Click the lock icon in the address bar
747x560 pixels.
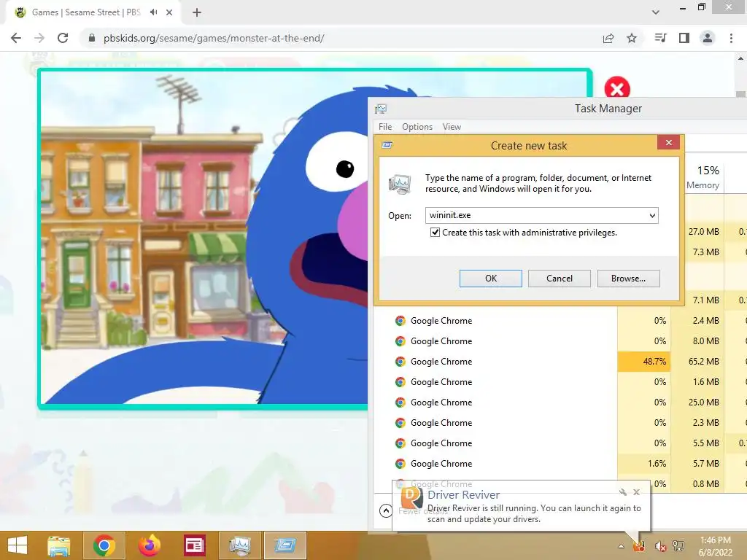click(x=92, y=38)
